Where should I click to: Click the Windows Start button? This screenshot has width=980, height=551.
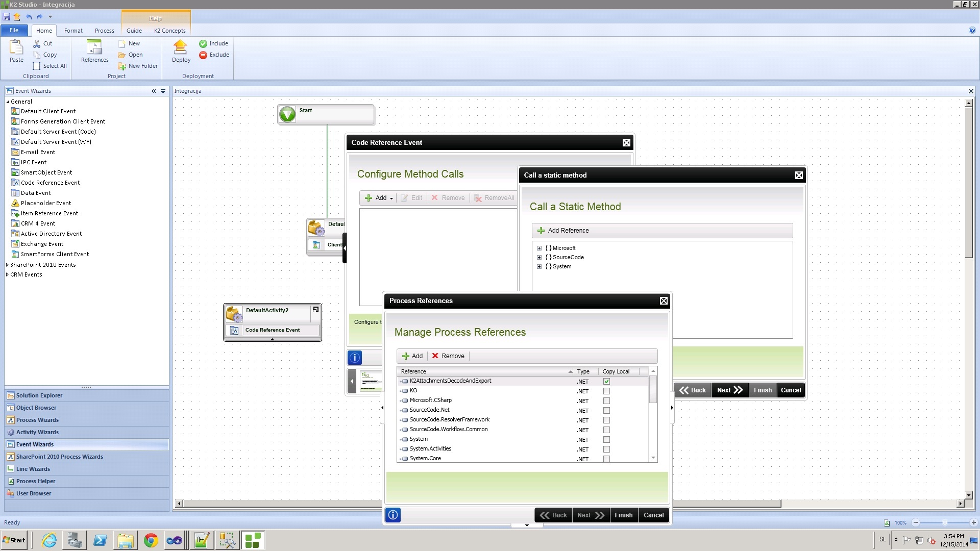tap(14, 540)
